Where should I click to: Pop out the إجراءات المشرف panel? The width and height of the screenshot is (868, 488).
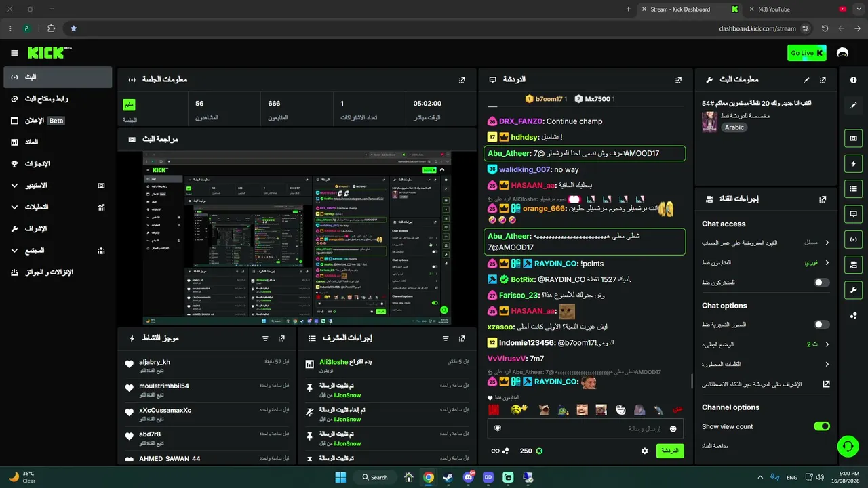(x=462, y=338)
